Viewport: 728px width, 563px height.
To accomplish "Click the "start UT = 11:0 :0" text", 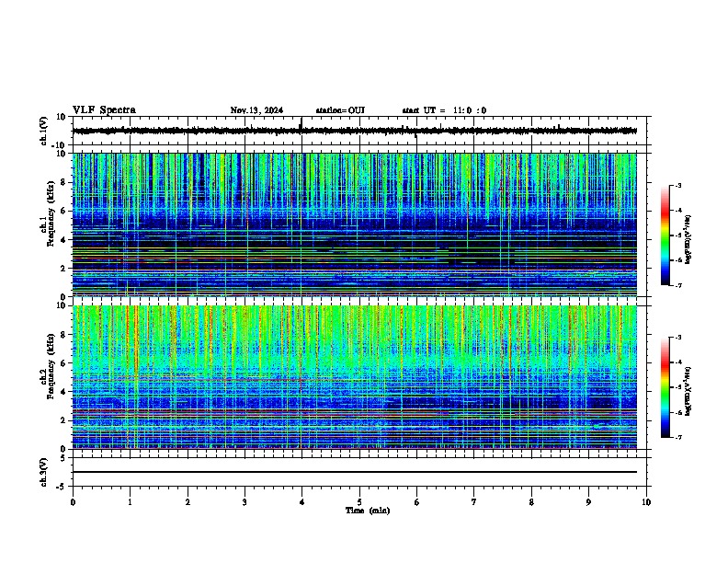I will tap(444, 110).
